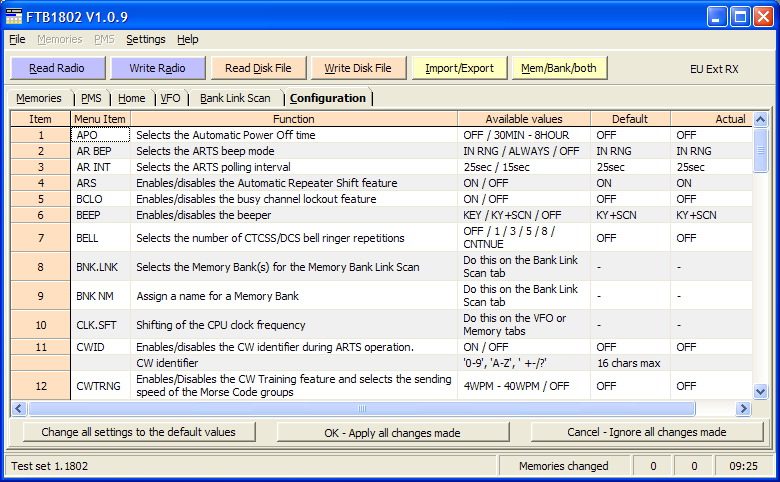Click Write Disk File button
This screenshot has height=482, width=780.
tap(358, 68)
